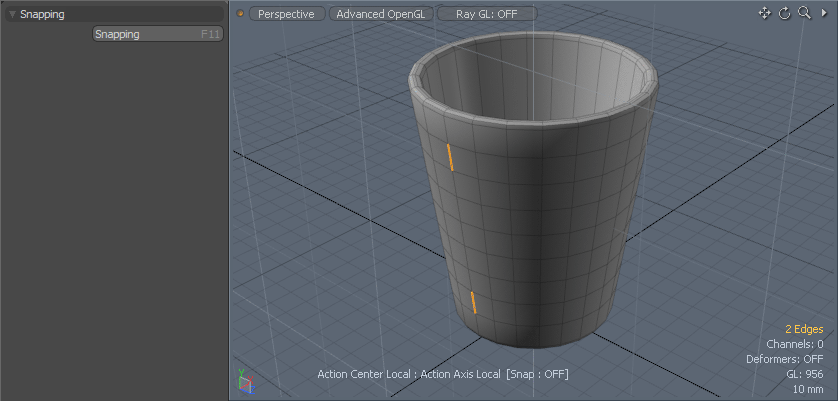This screenshot has height=401, width=838.
Task: Open viewport options arrow menu
Action: click(x=824, y=13)
